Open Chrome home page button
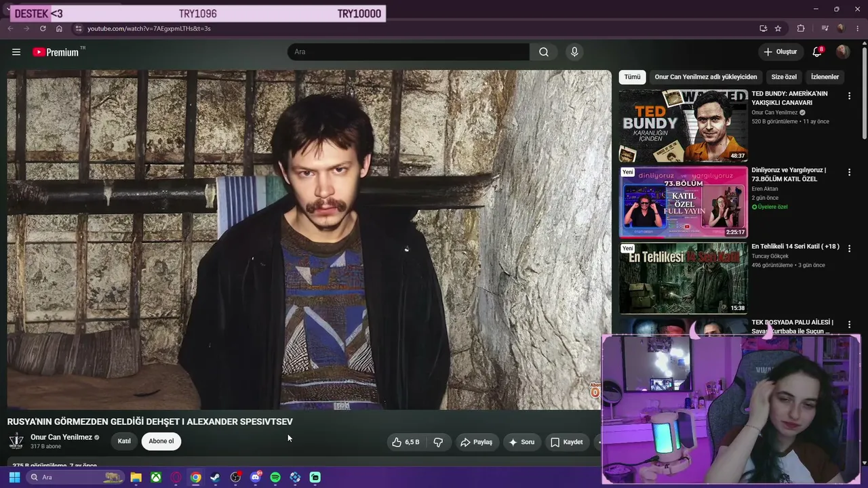This screenshot has width=868, height=488. (x=59, y=28)
